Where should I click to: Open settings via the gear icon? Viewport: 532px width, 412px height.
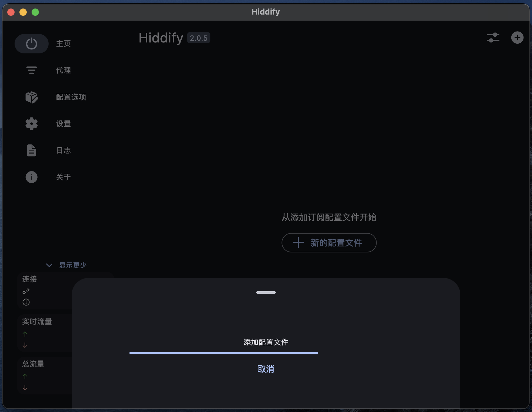32,124
